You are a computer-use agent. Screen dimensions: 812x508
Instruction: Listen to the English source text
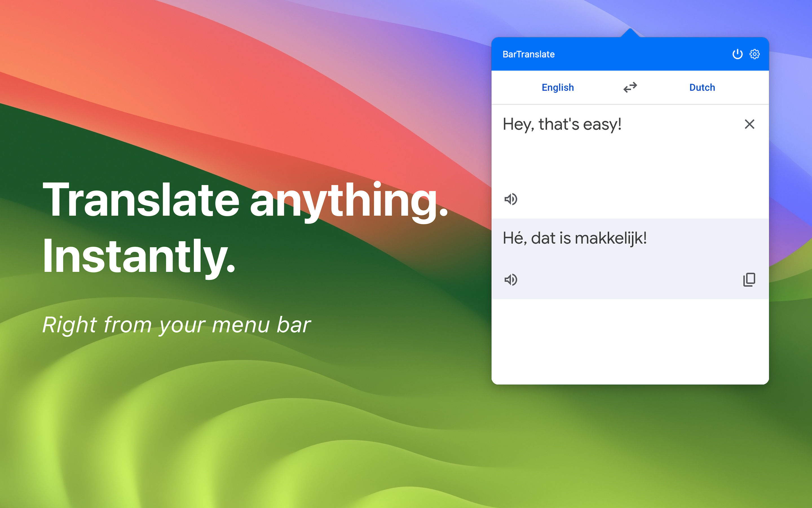coord(511,199)
